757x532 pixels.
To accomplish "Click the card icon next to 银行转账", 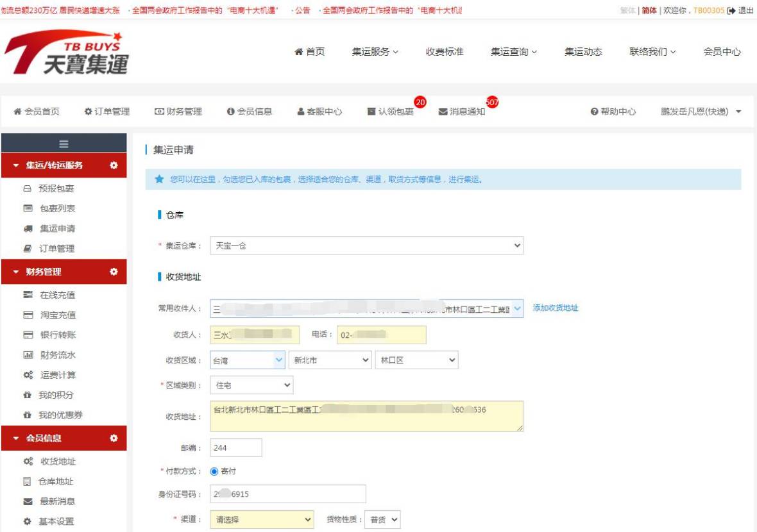I will (x=28, y=335).
